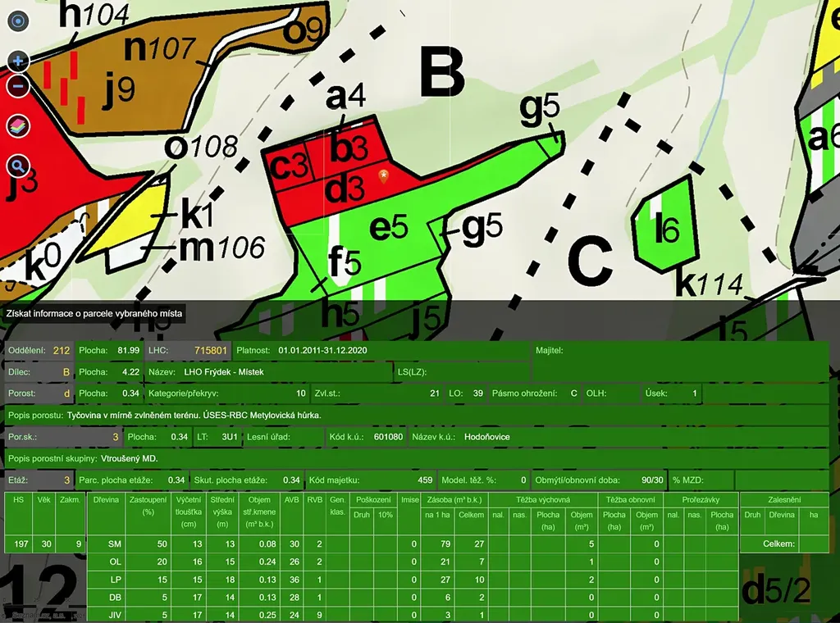Select the JIV tree species row
This screenshot has width=840, height=623.
(x=115, y=614)
